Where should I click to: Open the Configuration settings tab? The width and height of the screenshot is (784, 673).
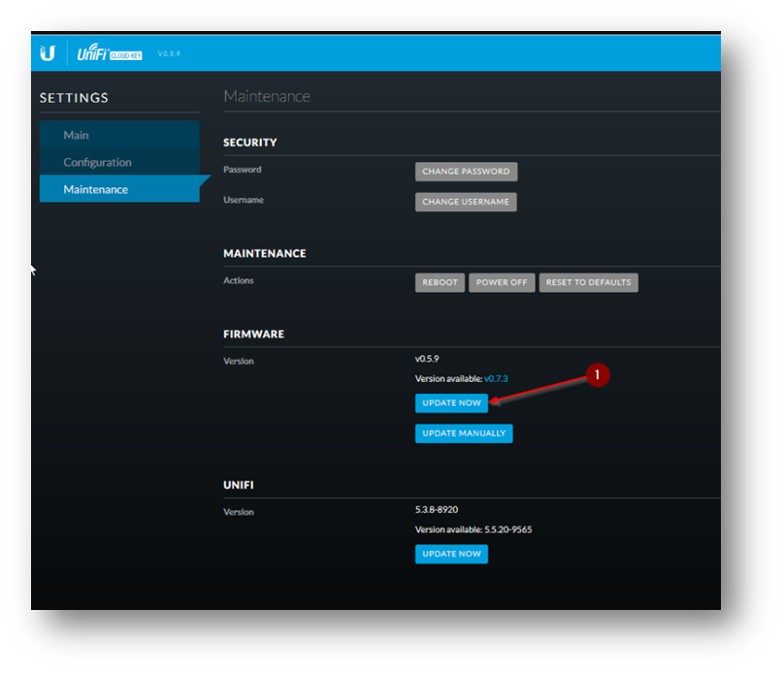[x=119, y=162]
